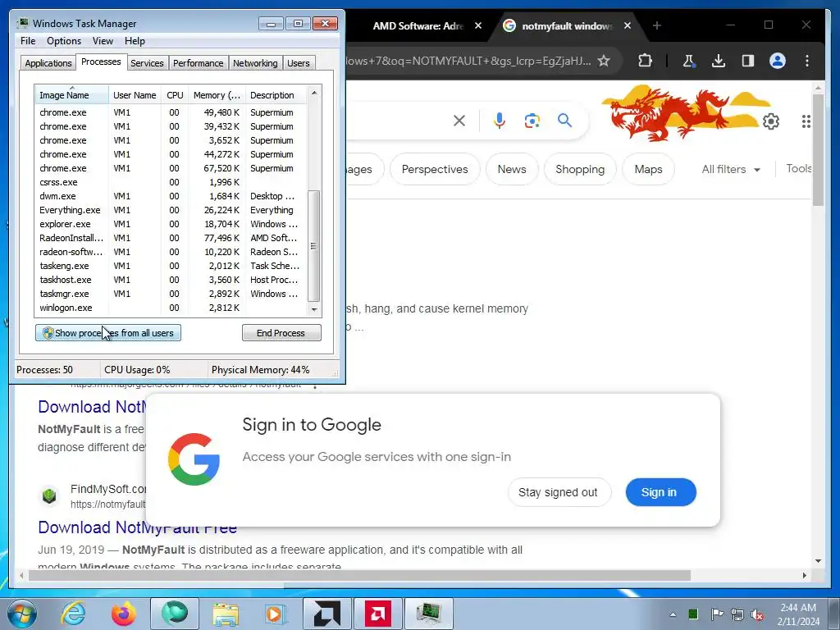The width and height of the screenshot is (840, 630).
Task: Open the Google apps grid icon
Action: (x=806, y=121)
